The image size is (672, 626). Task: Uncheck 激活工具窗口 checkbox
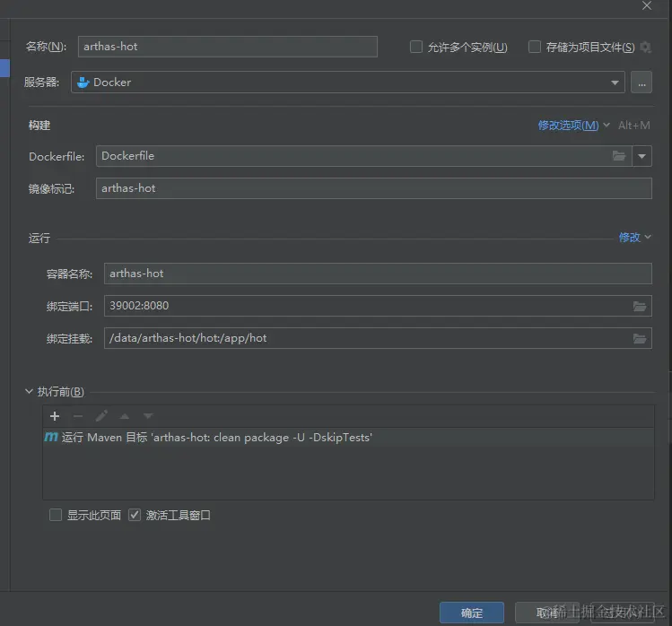click(x=135, y=515)
